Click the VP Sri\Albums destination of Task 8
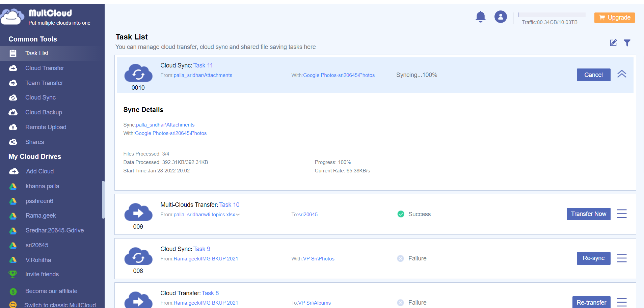 point(314,303)
